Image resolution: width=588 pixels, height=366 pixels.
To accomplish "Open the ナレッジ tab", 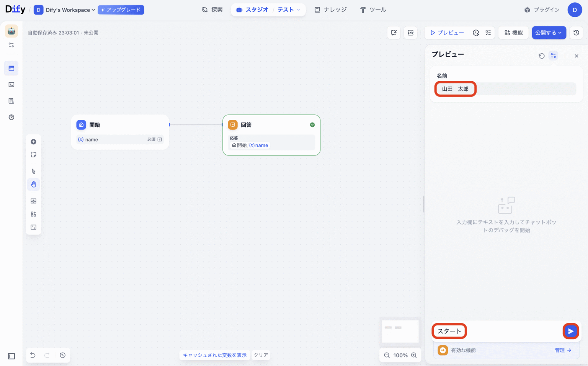I will (331, 10).
